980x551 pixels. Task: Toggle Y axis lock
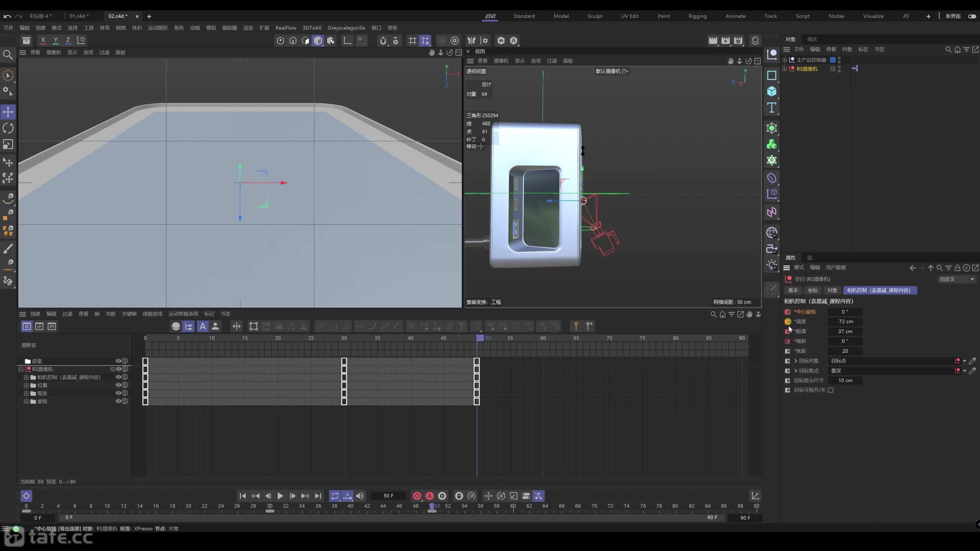[x=56, y=40]
